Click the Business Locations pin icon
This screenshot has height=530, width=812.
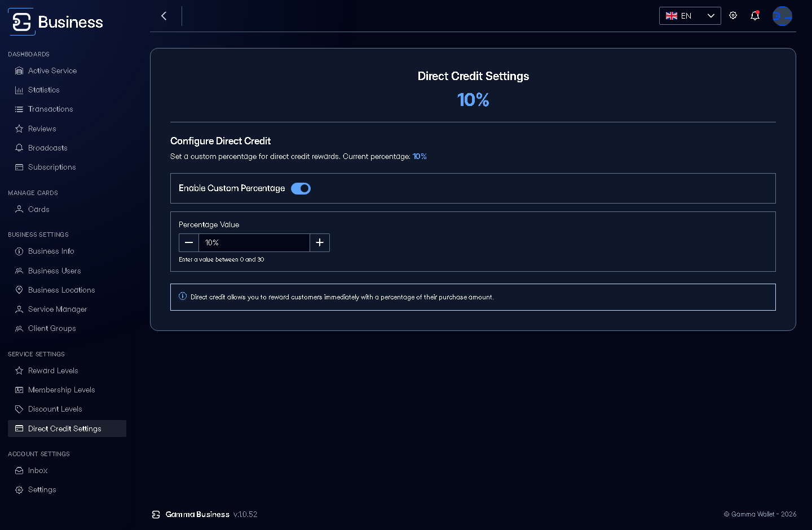pyautogui.click(x=19, y=290)
